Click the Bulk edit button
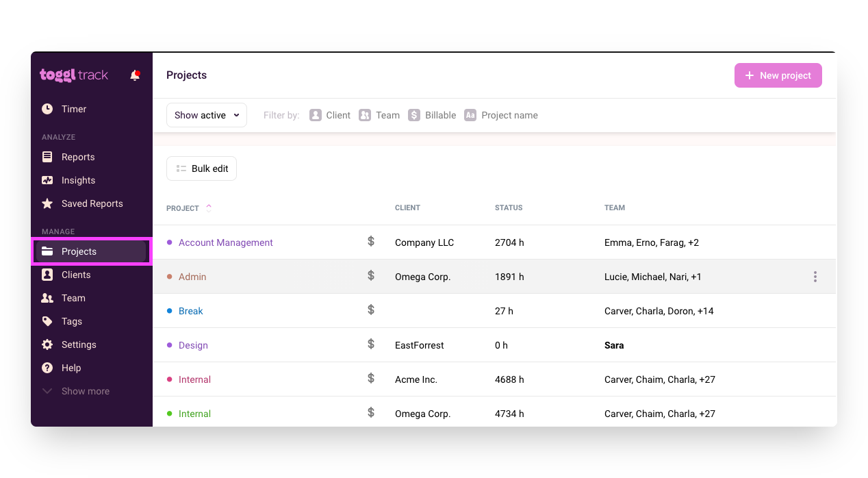868x478 pixels. point(201,168)
